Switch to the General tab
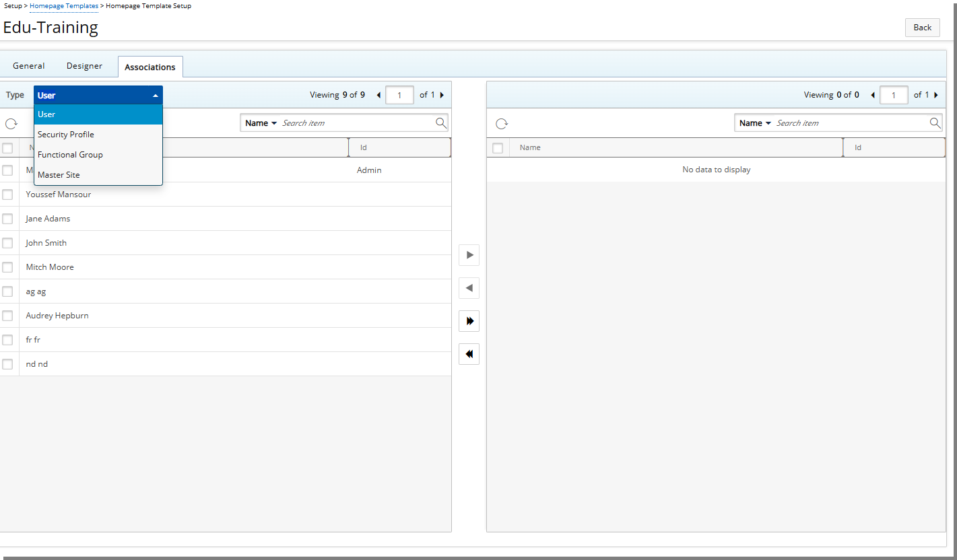957x560 pixels. (28, 65)
